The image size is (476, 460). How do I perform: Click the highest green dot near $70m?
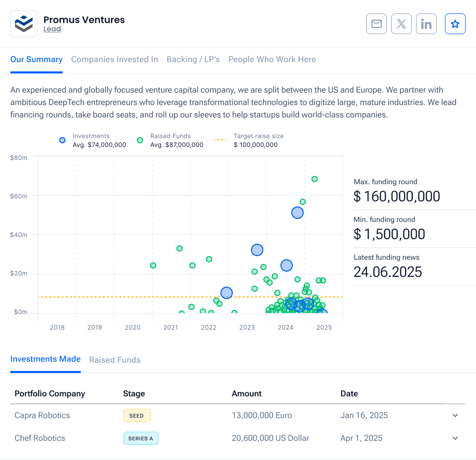[x=315, y=179]
